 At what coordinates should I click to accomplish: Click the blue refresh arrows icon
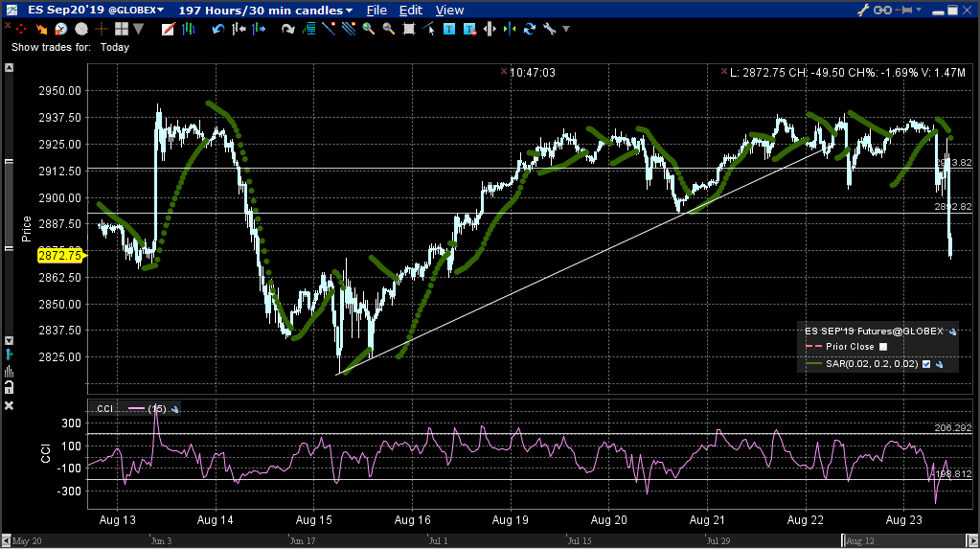530,29
